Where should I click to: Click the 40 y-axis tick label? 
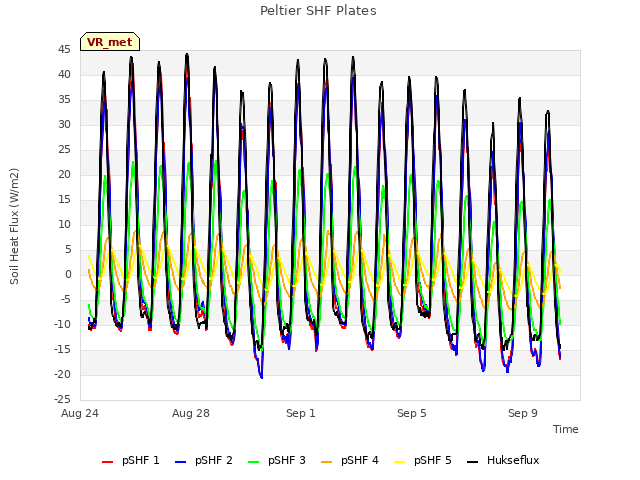point(64,75)
